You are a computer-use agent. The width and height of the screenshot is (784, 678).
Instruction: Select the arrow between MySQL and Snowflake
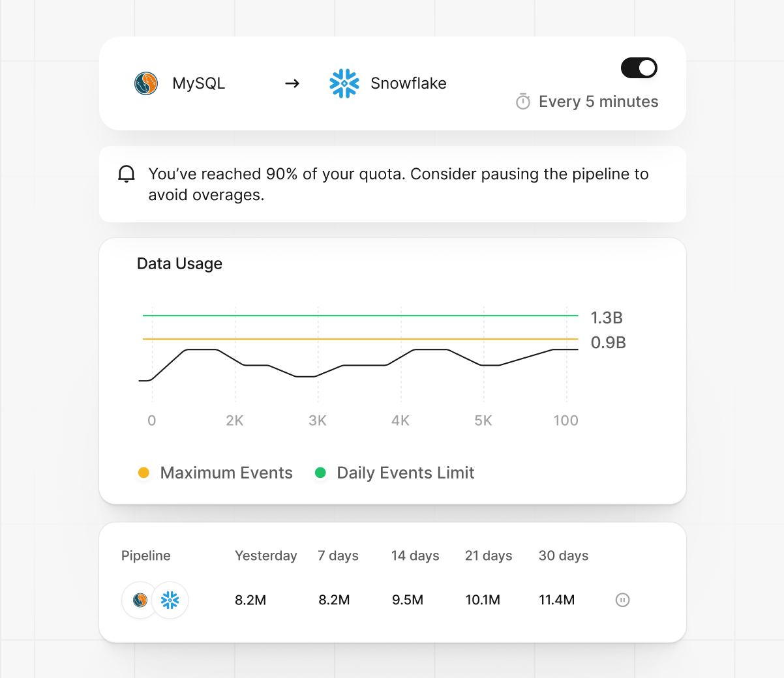coord(292,83)
